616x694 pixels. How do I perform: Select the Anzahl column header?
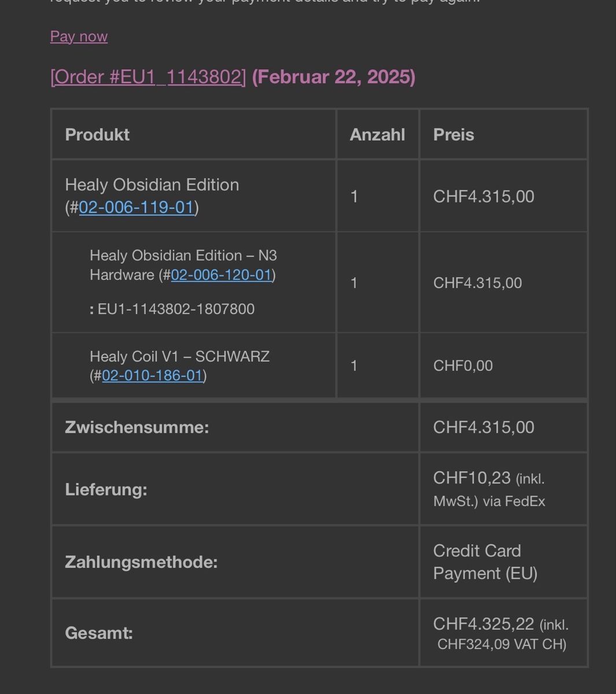pyautogui.click(x=377, y=135)
